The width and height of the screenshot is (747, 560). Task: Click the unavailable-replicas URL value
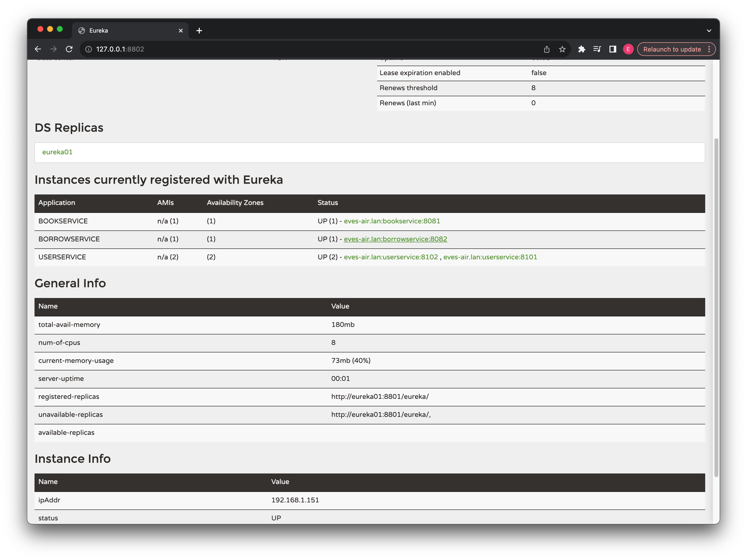pos(381,414)
